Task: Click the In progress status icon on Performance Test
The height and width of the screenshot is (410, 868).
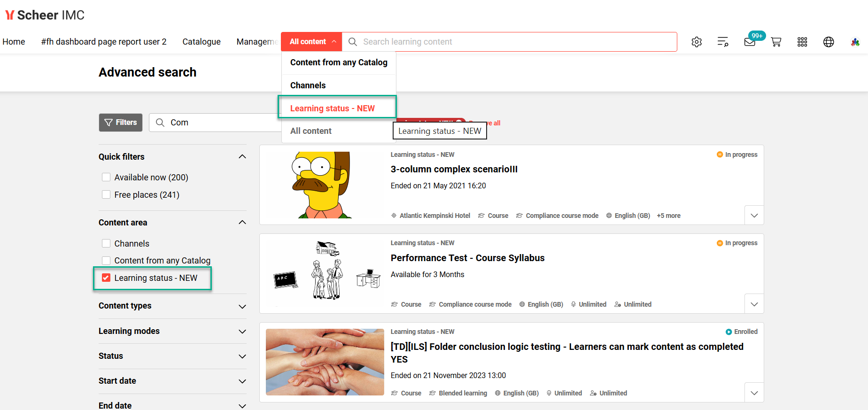Action: pos(720,243)
